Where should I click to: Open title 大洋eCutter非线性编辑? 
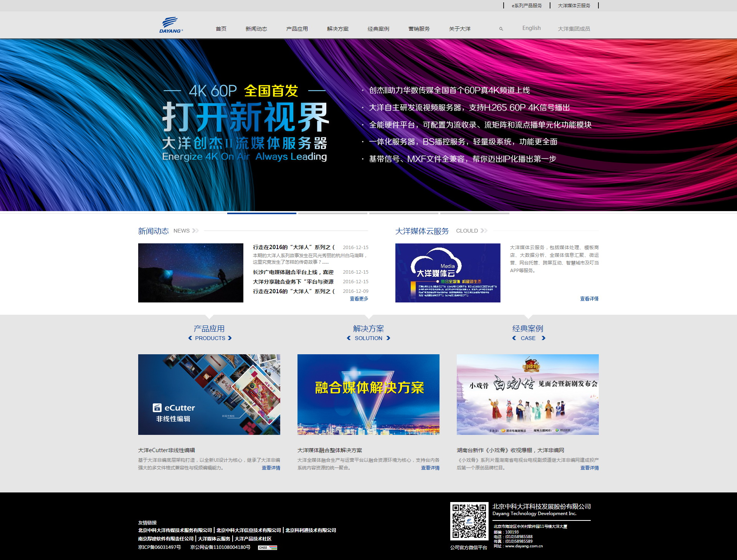click(x=167, y=450)
